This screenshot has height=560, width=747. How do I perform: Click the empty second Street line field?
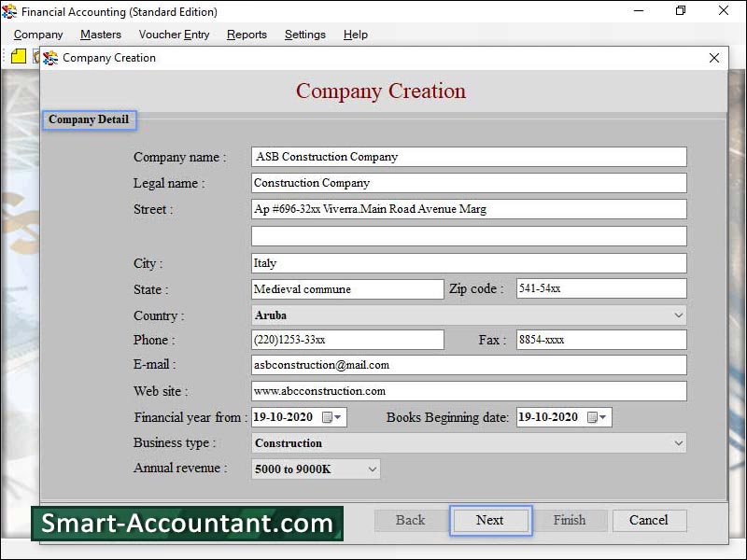click(469, 236)
